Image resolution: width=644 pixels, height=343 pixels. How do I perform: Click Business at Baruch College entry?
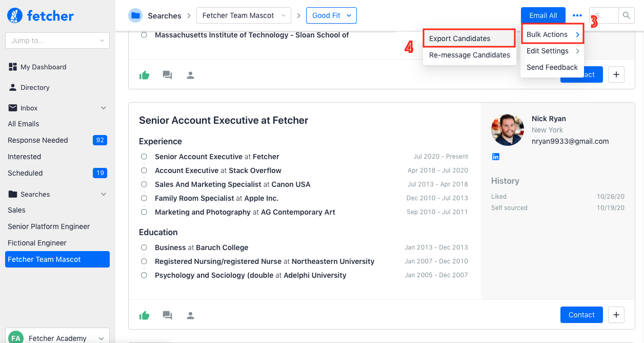pyautogui.click(x=202, y=247)
